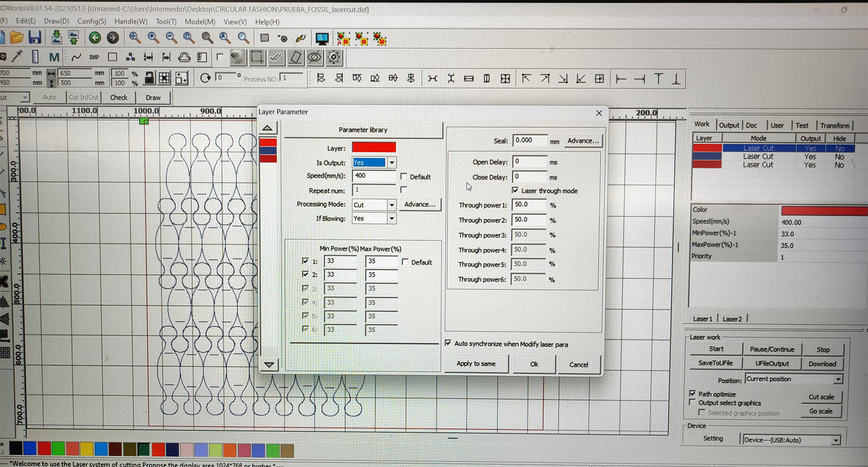Click the dark Redo arrow icon
Viewport: 868px width, 467px height.
(113, 38)
